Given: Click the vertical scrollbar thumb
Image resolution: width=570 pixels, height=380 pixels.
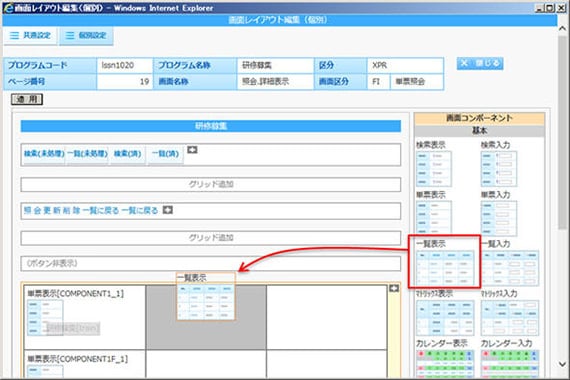Looking at the screenshot, I should pos(562,132).
